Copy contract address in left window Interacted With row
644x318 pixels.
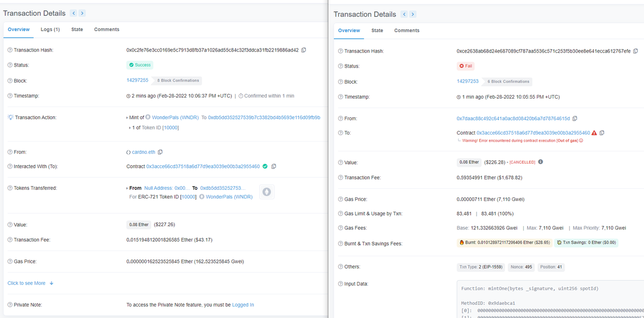point(274,166)
